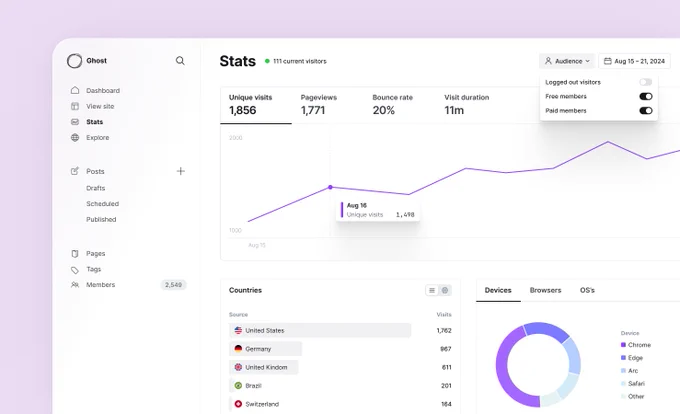The width and height of the screenshot is (680, 414).
Task: Open Scheduled posts
Action: pyautogui.click(x=102, y=204)
